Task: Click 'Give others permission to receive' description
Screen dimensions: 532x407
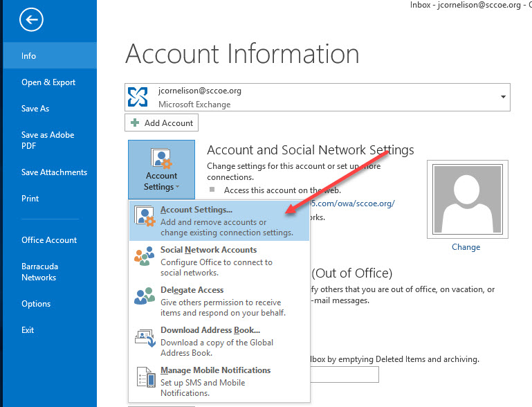Action: (221, 302)
